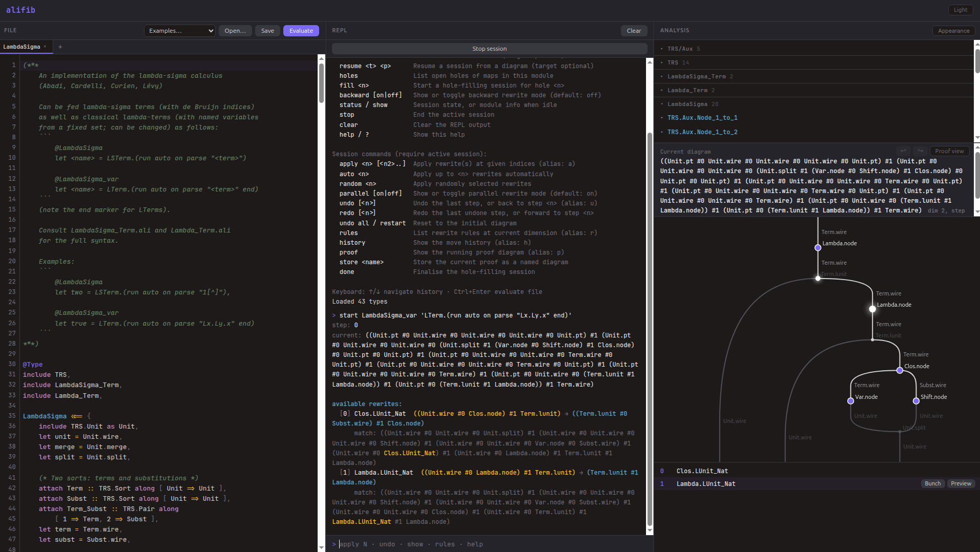Select rewrite 0 Clos.LUnit_Nat in list

pos(817,471)
